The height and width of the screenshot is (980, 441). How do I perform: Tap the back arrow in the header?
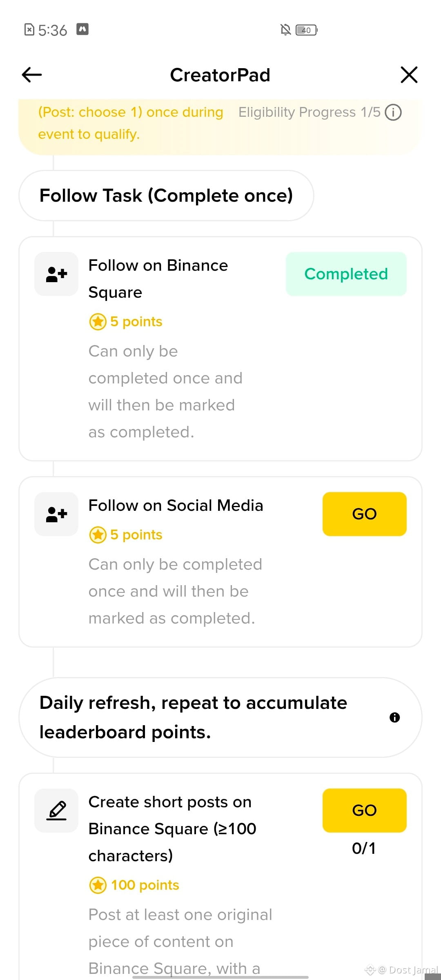(32, 75)
